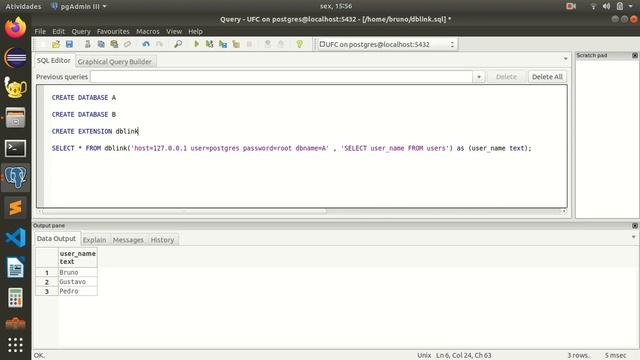Click the Cancel query stop icon

[249, 44]
